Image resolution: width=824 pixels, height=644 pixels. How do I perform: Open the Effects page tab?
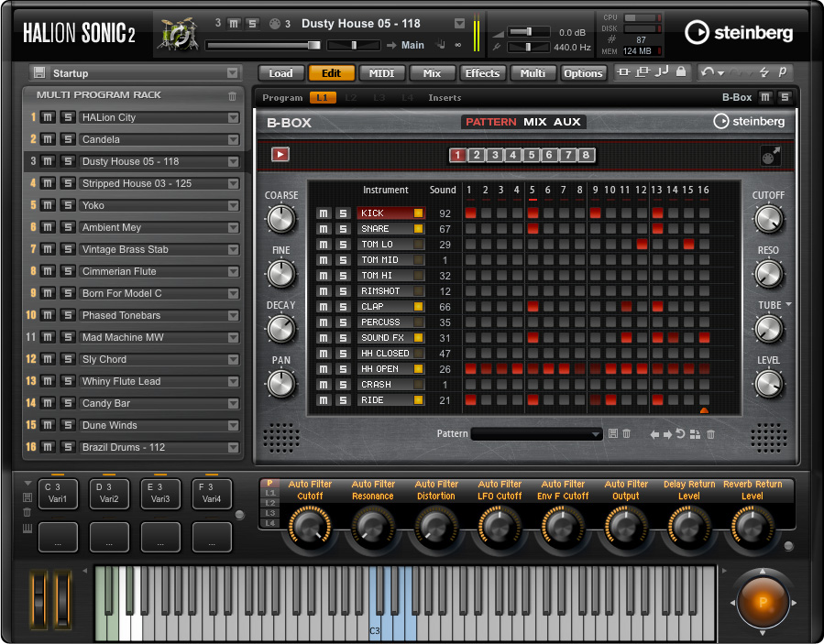[x=482, y=73]
